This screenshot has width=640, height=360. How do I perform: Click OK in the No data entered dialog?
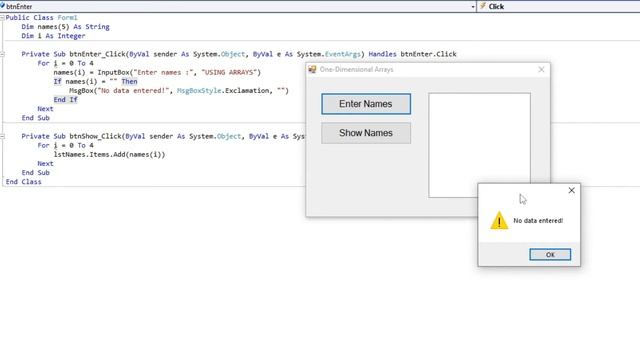550,254
